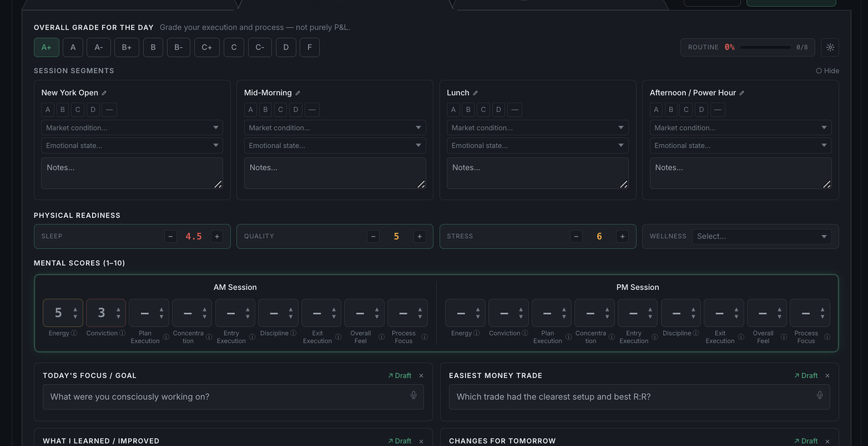Open Draft link on Changes For Tomorrow
The height and width of the screenshot is (446, 868).
pyautogui.click(x=806, y=441)
